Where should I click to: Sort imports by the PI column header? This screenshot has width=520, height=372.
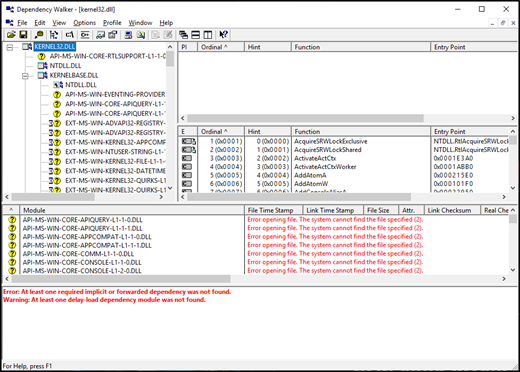pyautogui.click(x=188, y=47)
